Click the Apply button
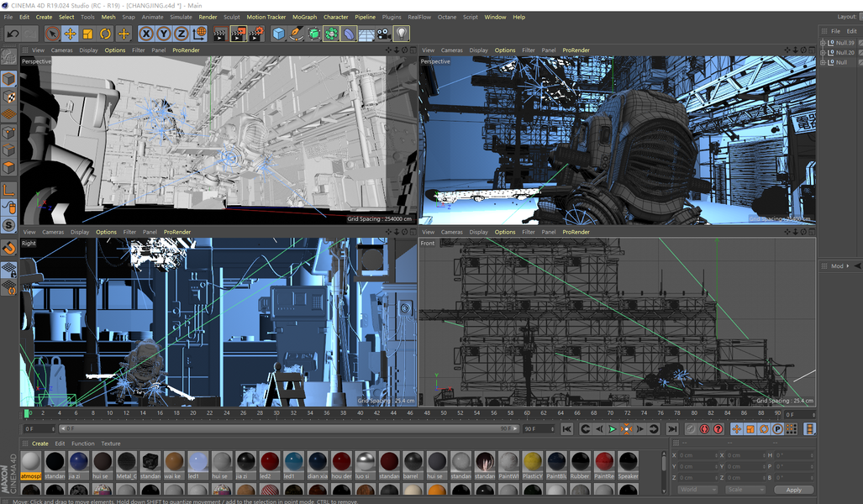This screenshot has height=504, width=863. point(793,490)
